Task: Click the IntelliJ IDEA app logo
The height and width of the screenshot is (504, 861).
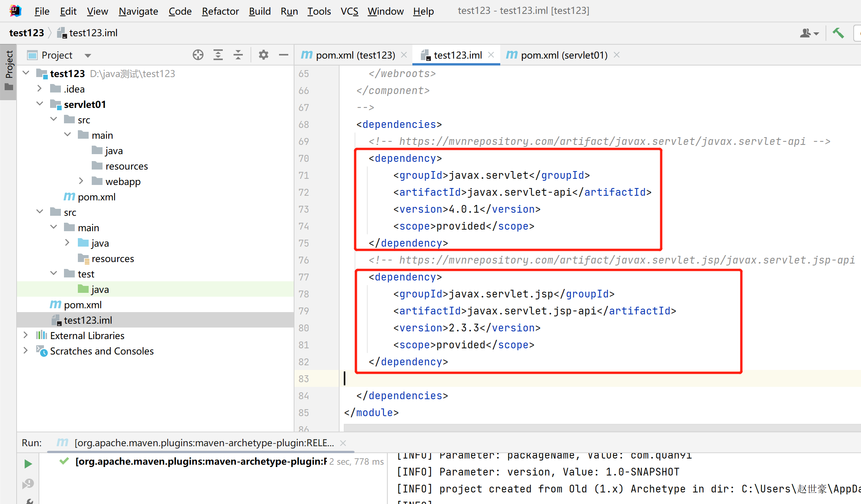Action: click(x=15, y=11)
